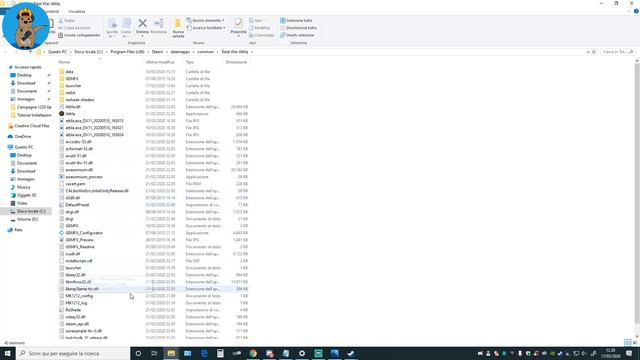Select the GEMFX_Configurator application
Image resolution: width=640 pixels, height=360 pixels.
(81, 233)
